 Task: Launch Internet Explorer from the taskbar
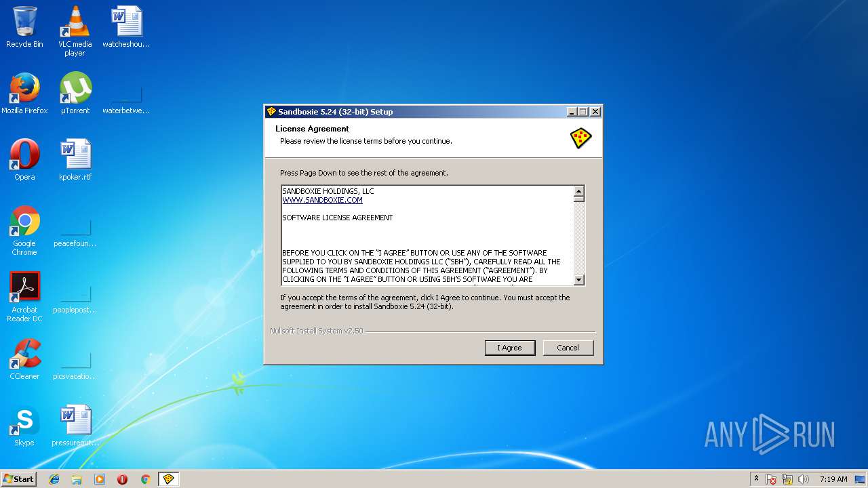(x=54, y=479)
